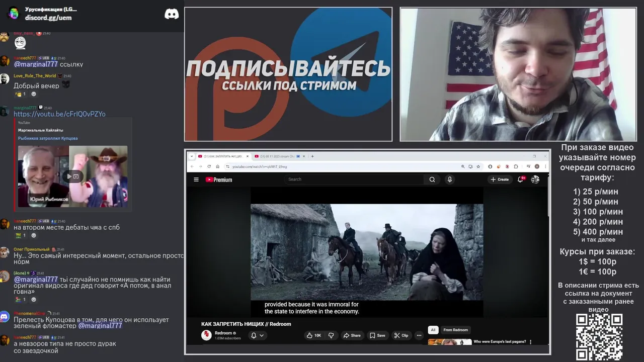Click the server icon beside discord.gg/uem
The height and width of the screenshot is (362, 644).
13,14
